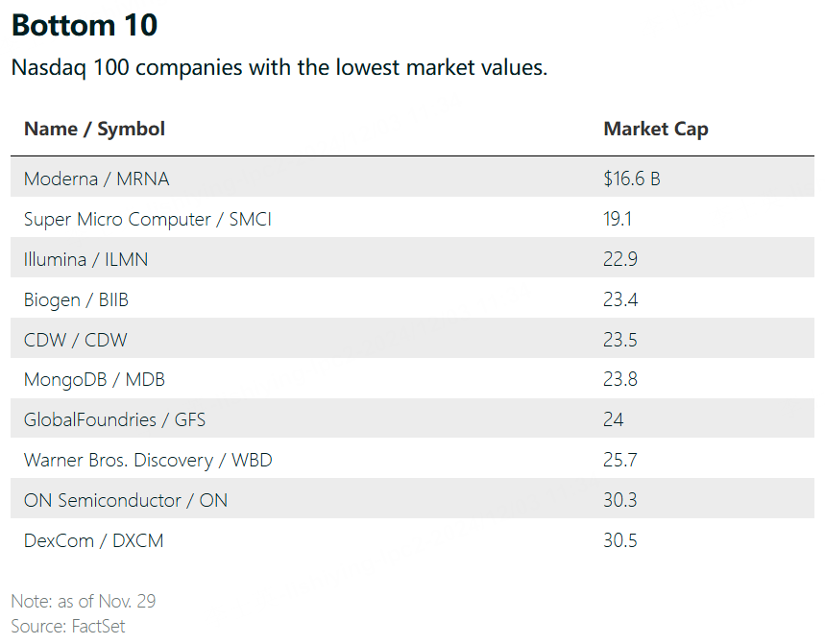Click the GlobalFoundries / GFS row

(x=114, y=419)
